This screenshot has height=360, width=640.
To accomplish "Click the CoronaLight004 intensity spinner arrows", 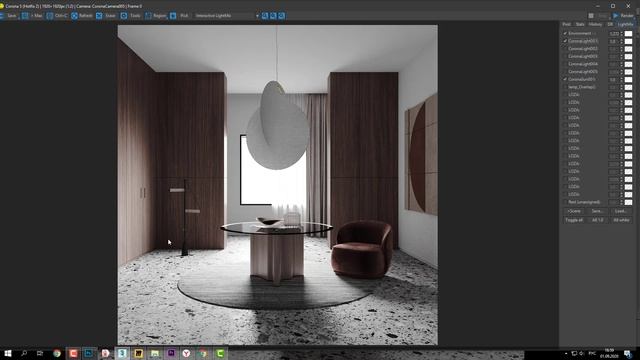I will tap(622, 64).
